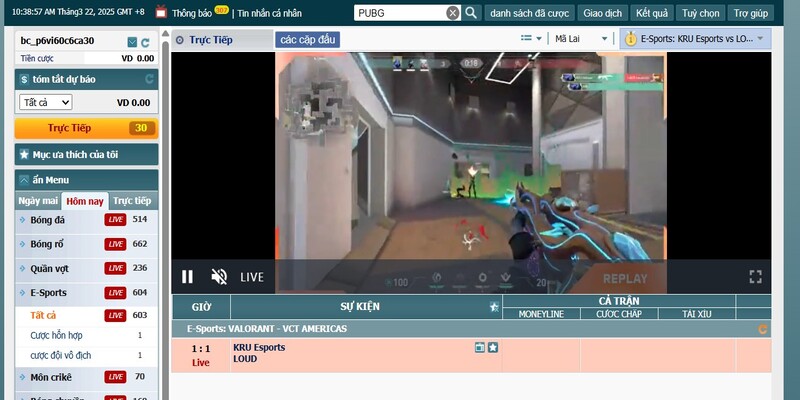
Task: Open the Trợ giúp menu
Action: 751,13
